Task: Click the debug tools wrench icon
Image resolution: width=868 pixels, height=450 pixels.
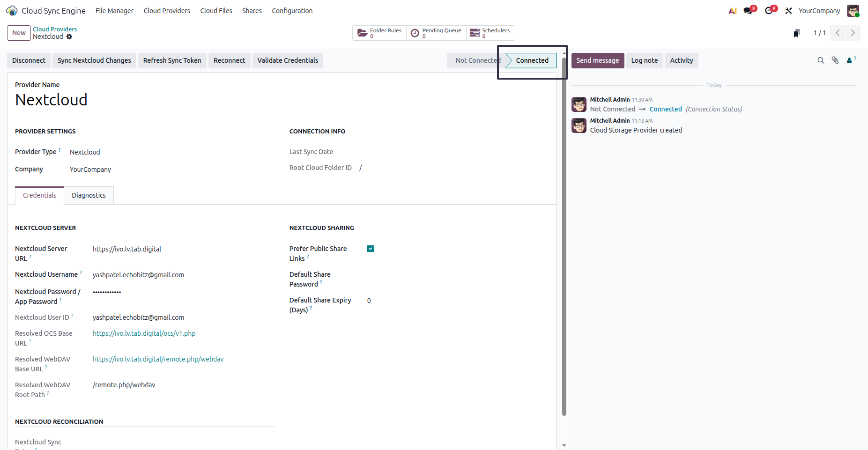Action: (x=789, y=11)
